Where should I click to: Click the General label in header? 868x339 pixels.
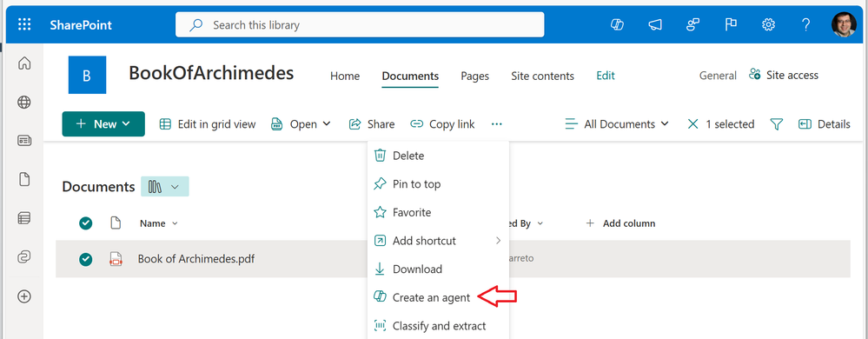(x=718, y=76)
